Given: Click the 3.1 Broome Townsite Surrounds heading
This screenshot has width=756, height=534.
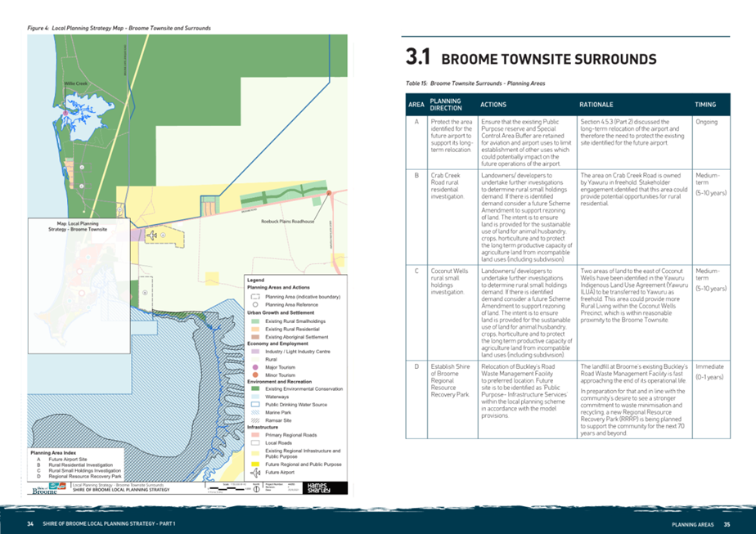Looking at the screenshot, I should pyautogui.click(x=531, y=57).
